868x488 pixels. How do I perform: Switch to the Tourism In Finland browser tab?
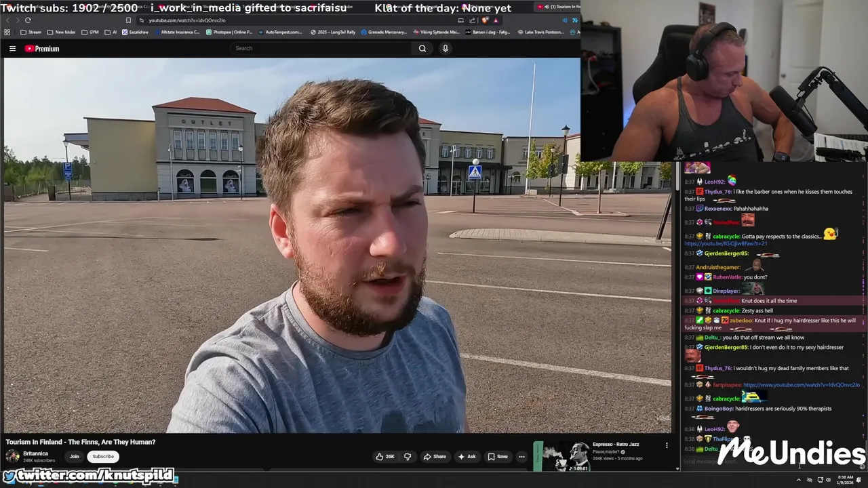coord(557,7)
